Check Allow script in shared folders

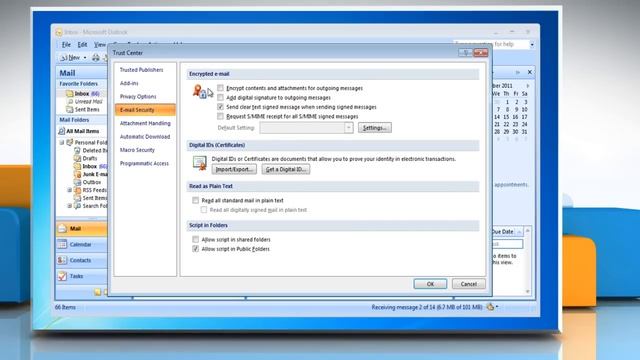tap(196, 240)
